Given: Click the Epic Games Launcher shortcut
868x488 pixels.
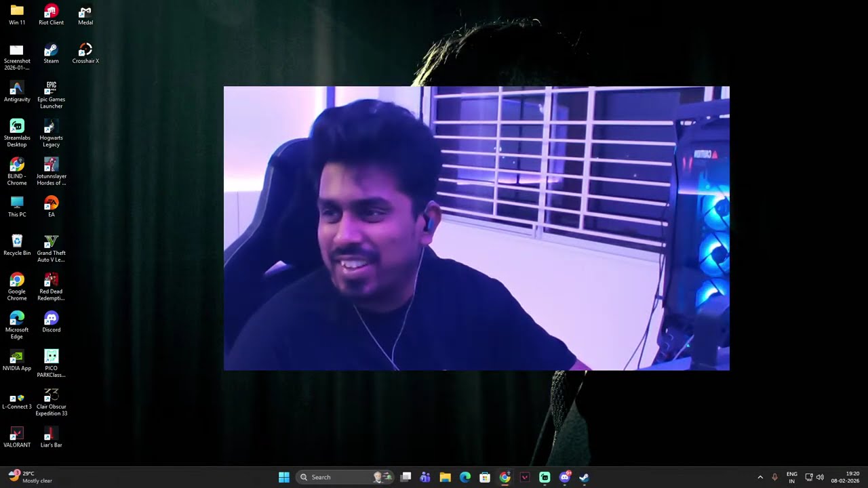Looking at the screenshot, I should 51,96.
